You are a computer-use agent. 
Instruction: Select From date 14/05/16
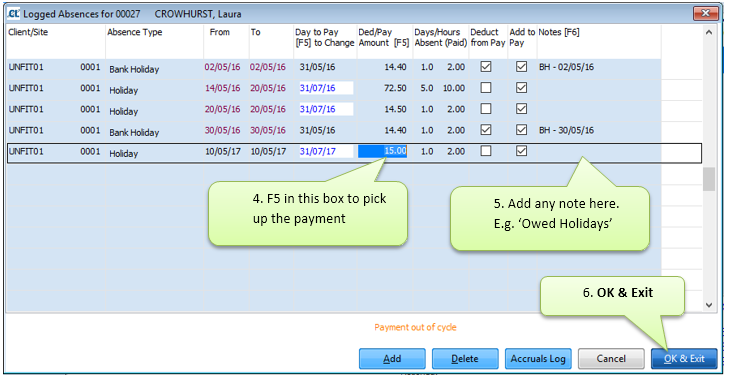coord(222,88)
